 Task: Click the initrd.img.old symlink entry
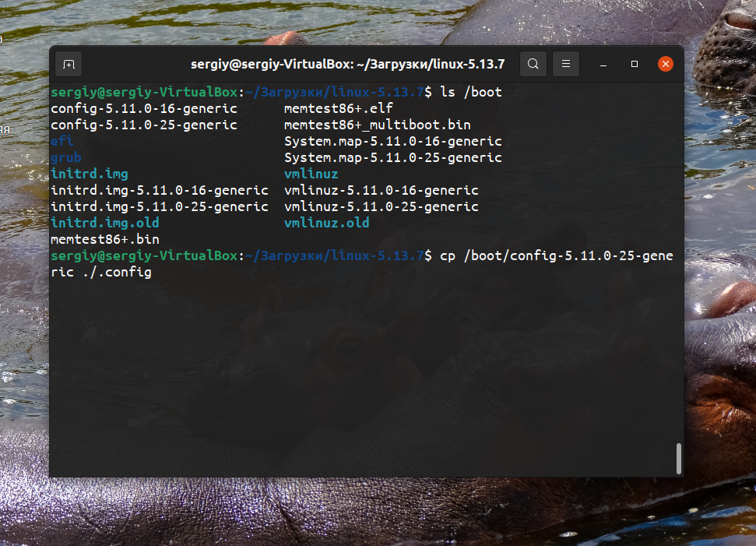pyautogui.click(x=104, y=223)
